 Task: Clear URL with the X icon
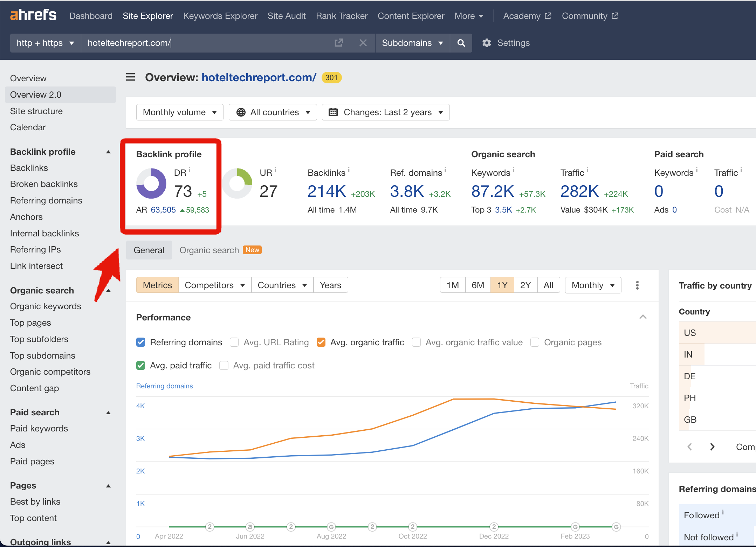[363, 43]
